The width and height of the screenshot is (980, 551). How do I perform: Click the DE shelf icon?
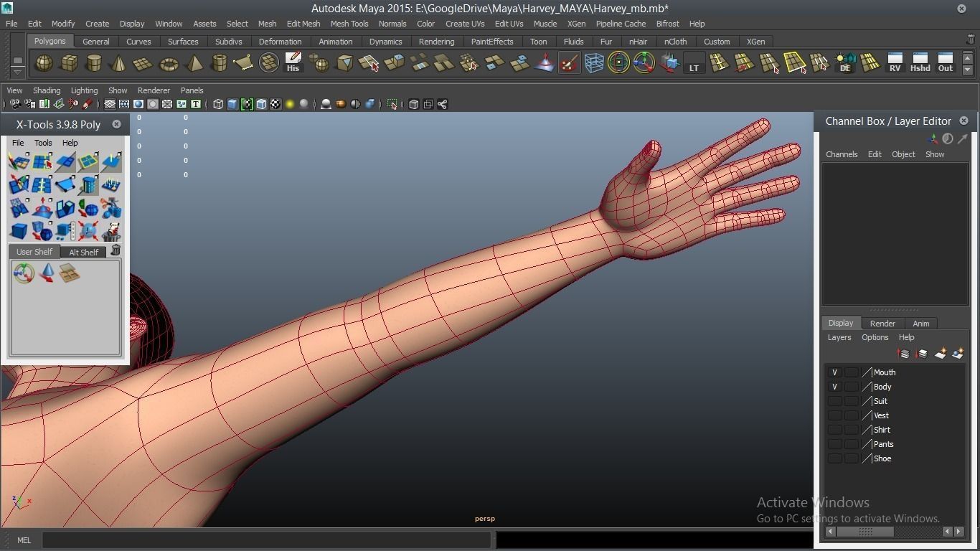click(x=845, y=63)
